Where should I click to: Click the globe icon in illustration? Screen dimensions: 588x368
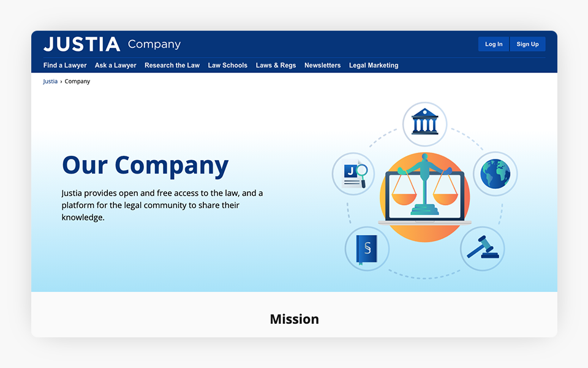[x=495, y=174]
